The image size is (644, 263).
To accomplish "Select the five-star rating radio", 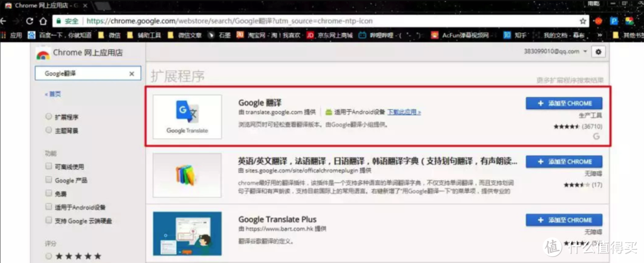I will (x=48, y=256).
